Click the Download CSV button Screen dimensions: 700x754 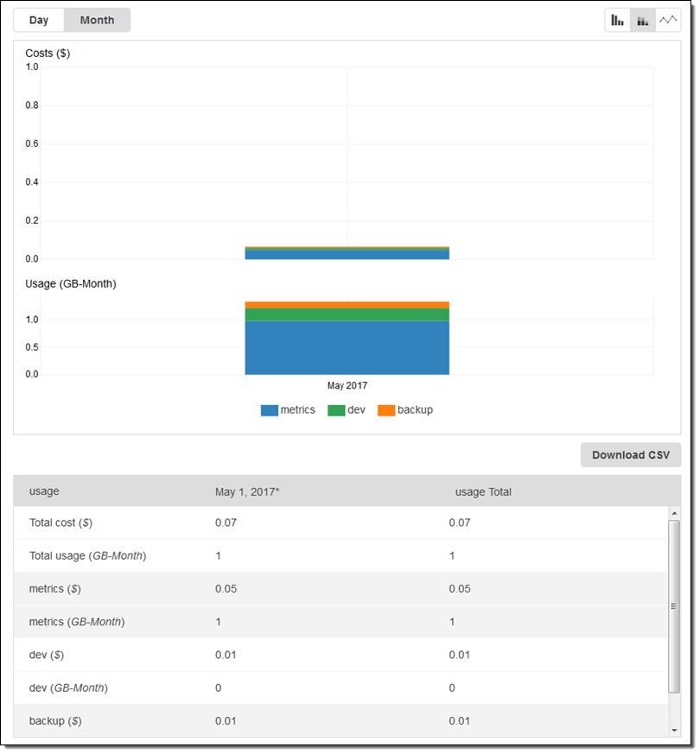coord(630,455)
